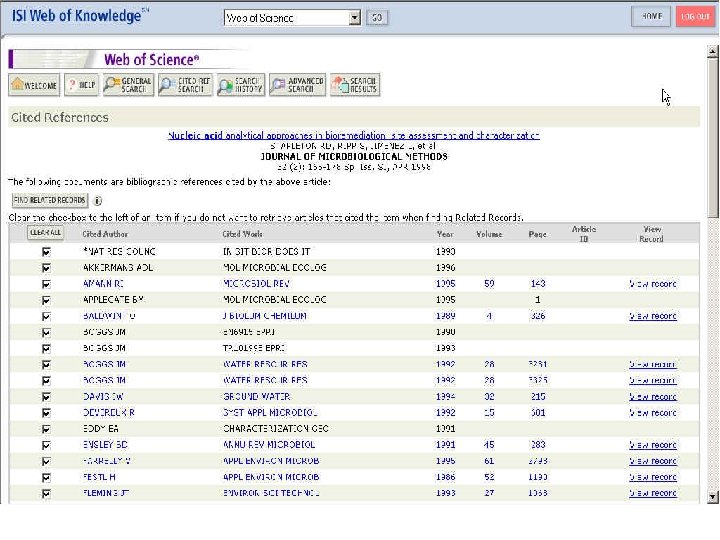Viewport: 720px width, 540px height.
Task: Open GROUND WATER cited work link
Action: click(x=257, y=397)
